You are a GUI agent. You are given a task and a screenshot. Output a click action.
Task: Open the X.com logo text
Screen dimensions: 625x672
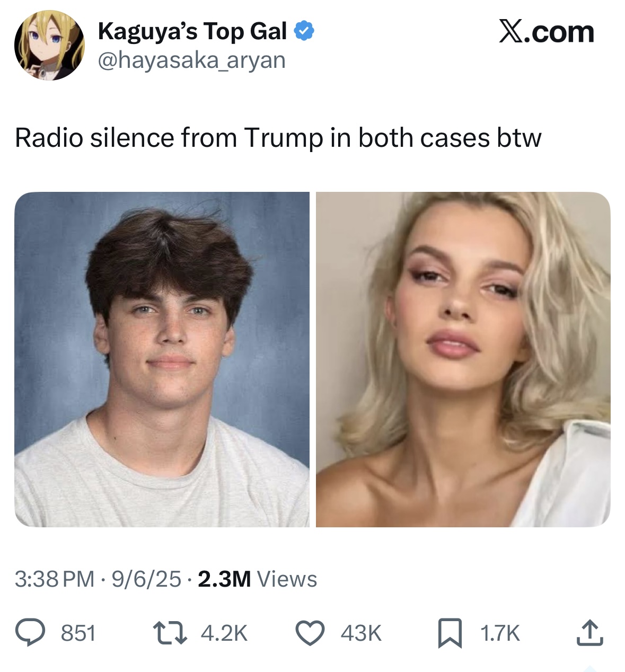pyautogui.click(x=546, y=32)
